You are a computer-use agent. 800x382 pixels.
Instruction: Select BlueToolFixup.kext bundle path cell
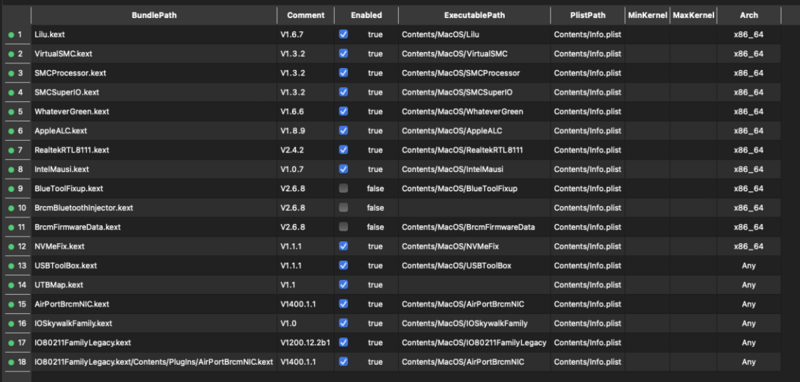pos(154,188)
